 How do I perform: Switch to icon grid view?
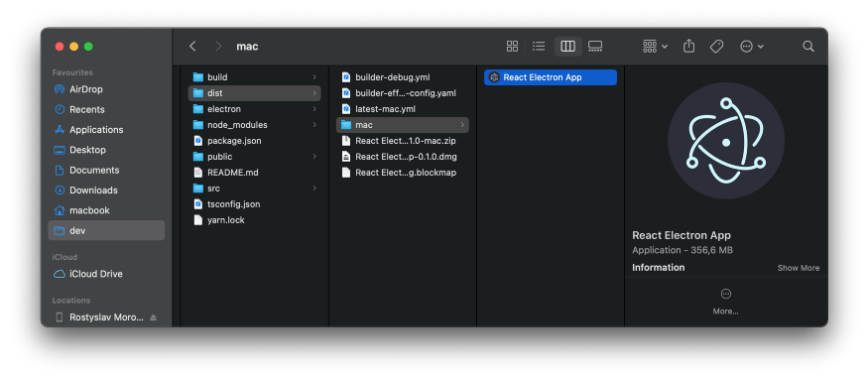point(512,47)
